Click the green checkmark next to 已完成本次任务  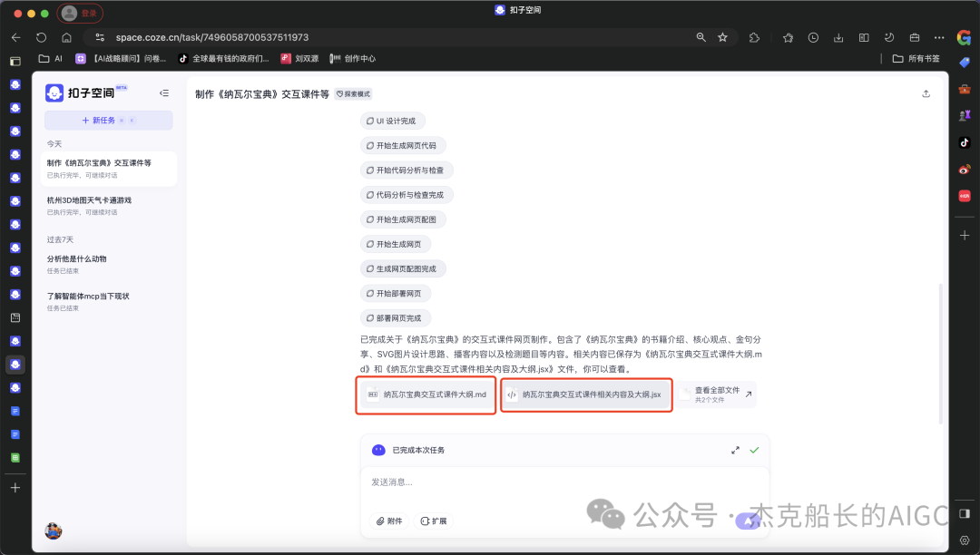point(754,450)
